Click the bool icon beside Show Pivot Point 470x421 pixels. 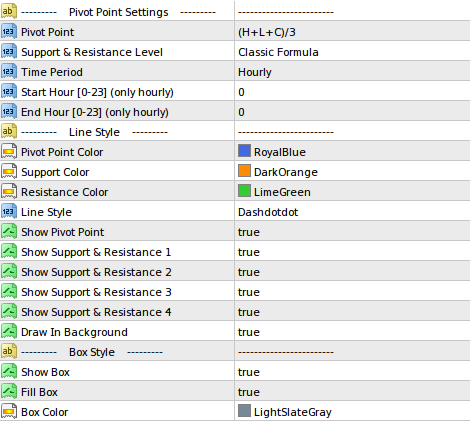(9, 232)
